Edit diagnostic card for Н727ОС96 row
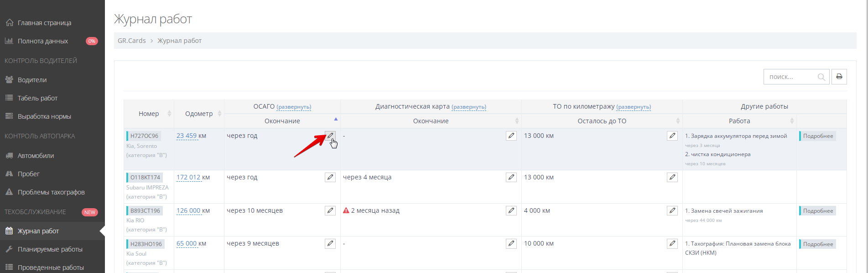The height and width of the screenshot is (273, 868). tap(511, 136)
